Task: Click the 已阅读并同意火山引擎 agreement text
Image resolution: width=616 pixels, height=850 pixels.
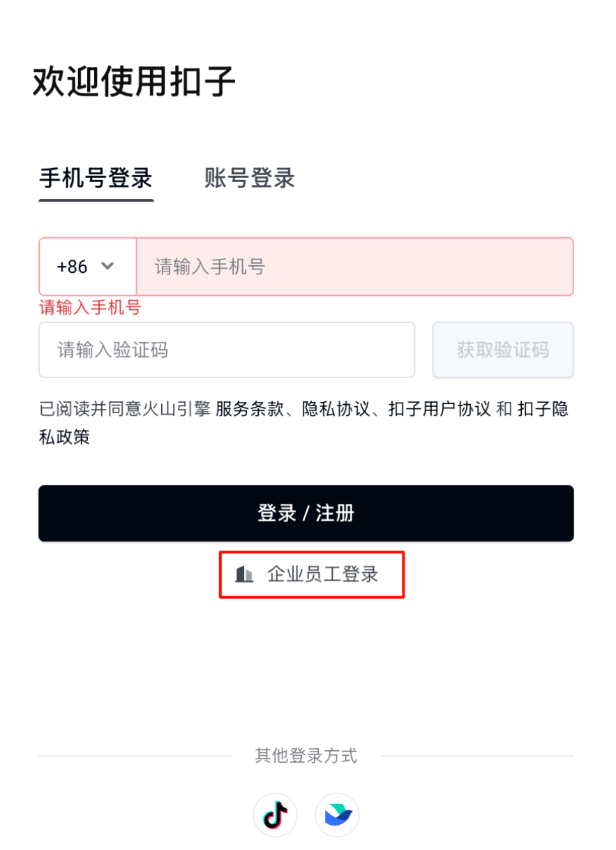Action: (125, 410)
